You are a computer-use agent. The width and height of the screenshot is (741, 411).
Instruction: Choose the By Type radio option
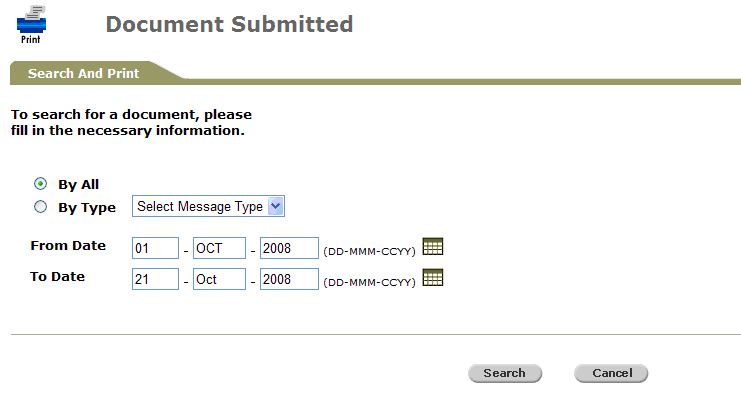(x=41, y=207)
